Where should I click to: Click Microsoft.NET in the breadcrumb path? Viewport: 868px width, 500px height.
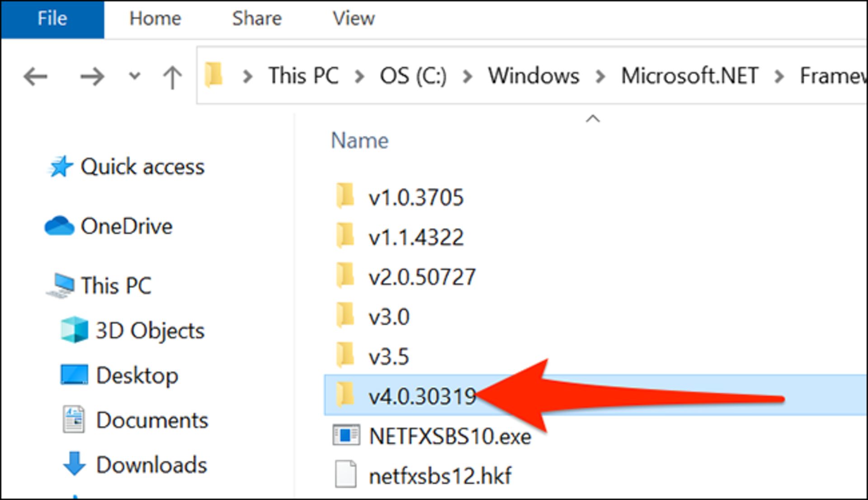pyautogui.click(x=689, y=76)
